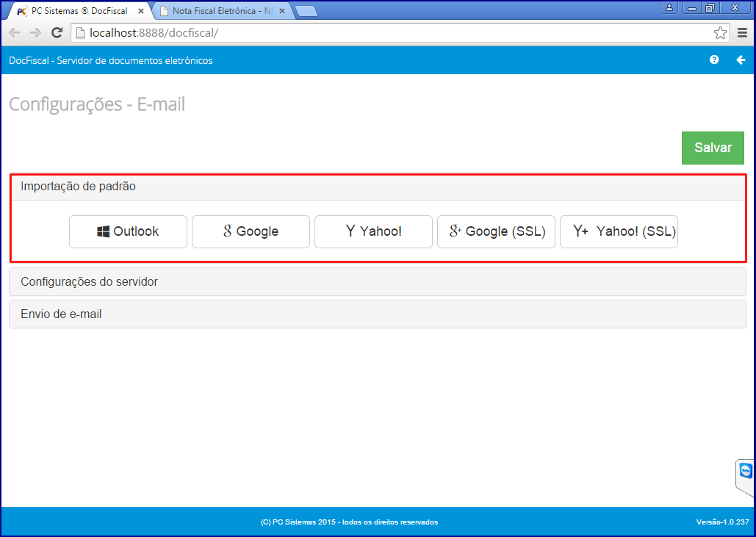Open a new browser tab
This screenshot has height=537, width=756.
coord(306,11)
